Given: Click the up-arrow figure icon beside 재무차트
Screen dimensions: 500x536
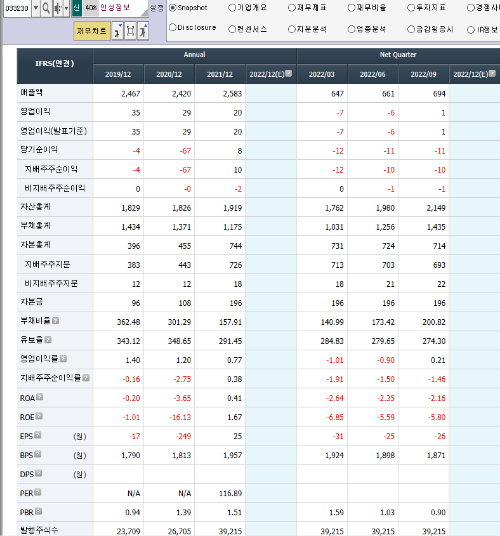Looking at the screenshot, I should tap(143, 31).
